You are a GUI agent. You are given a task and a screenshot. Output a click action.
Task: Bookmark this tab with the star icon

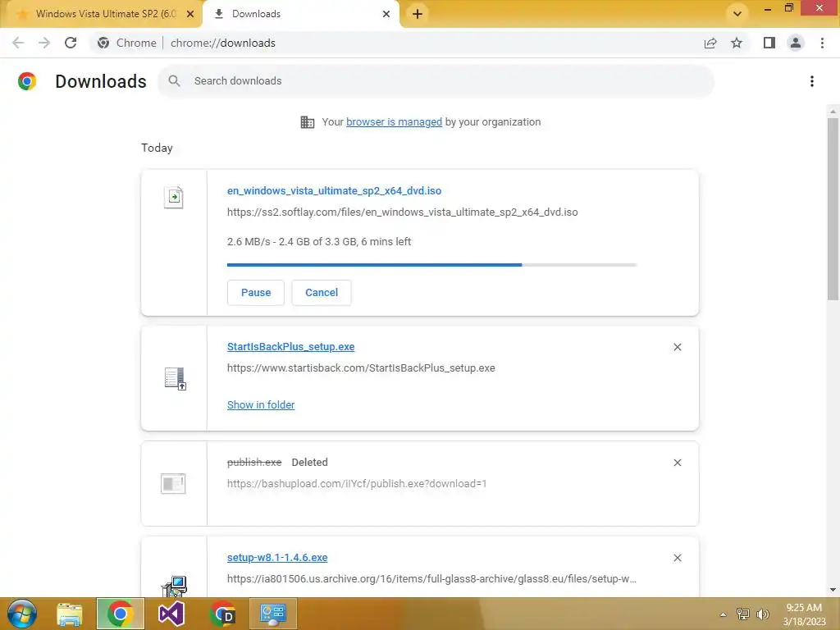pos(737,43)
